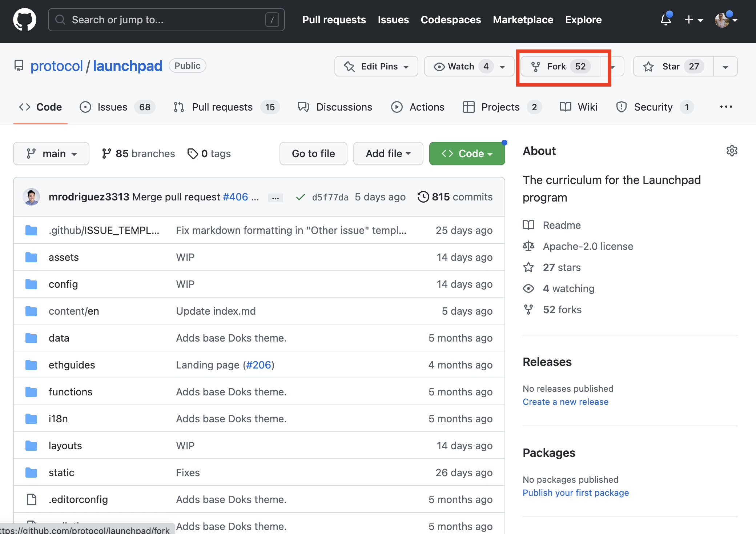Click the green check status icon
Viewport: 756px width, 534px height.
pyautogui.click(x=300, y=197)
